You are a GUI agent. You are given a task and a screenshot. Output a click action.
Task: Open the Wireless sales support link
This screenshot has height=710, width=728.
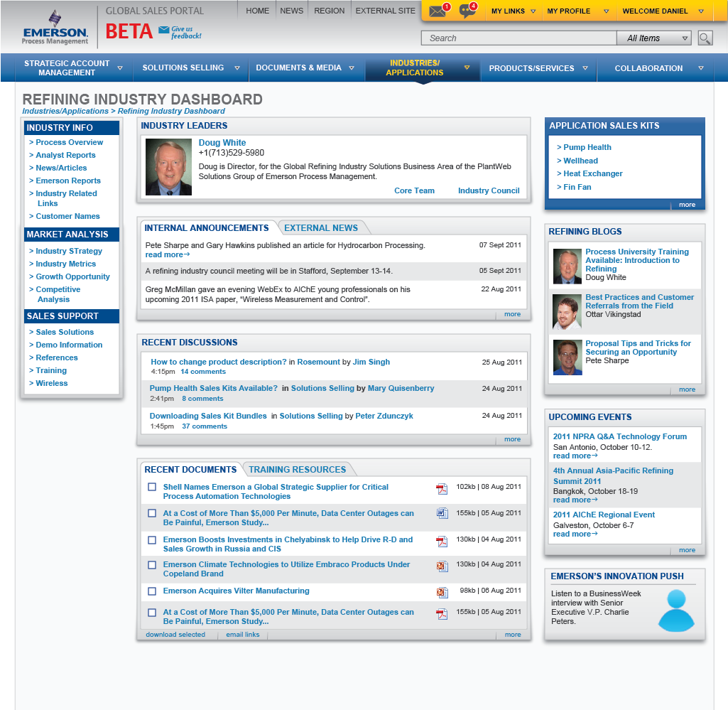tap(52, 383)
